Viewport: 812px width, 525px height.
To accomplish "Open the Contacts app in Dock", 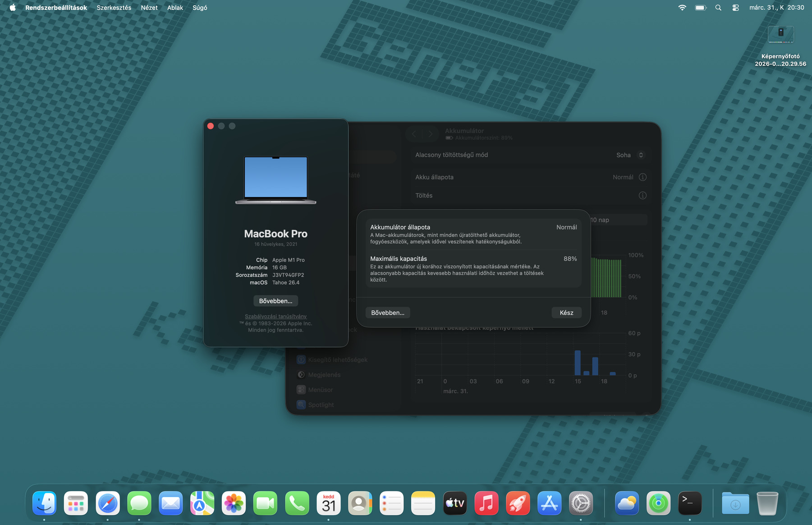I will 360,503.
